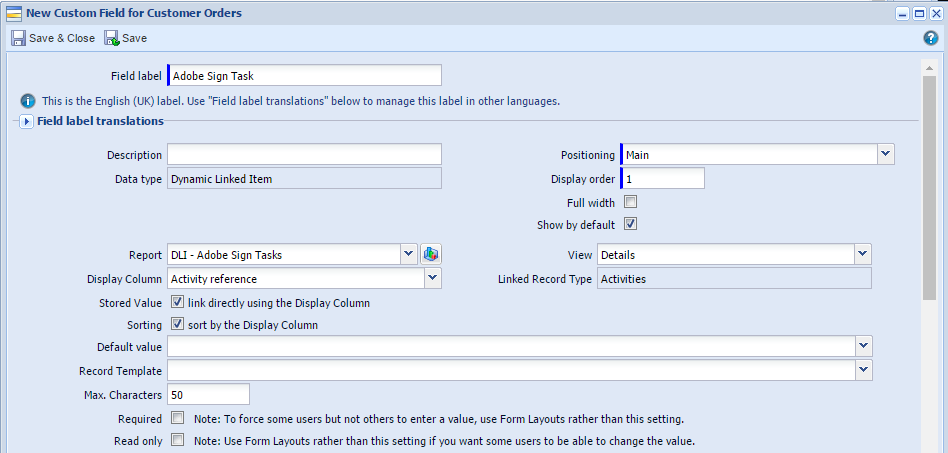Click the Linked Record Type field showing Activities
The image size is (948, 453).
click(x=735, y=279)
